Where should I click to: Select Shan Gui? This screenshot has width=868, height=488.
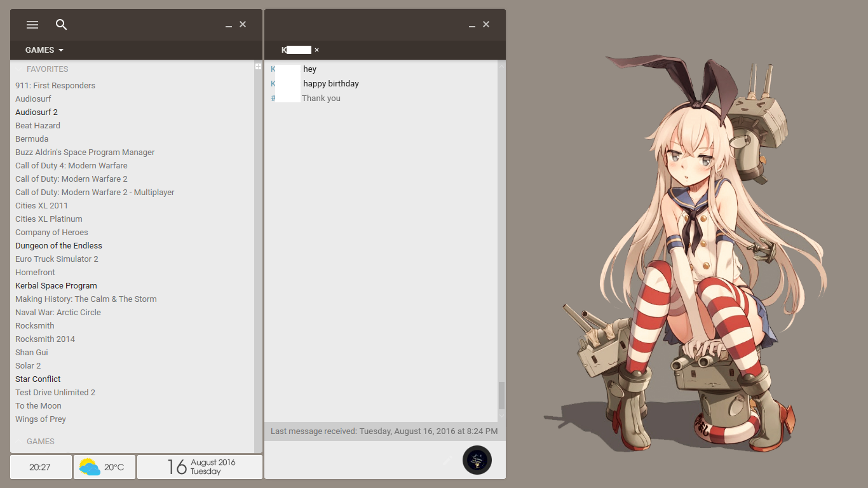click(x=32, y=353)
